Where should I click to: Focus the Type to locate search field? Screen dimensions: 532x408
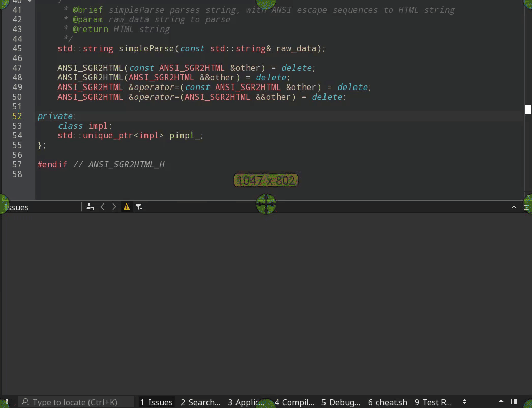(77, 402)
